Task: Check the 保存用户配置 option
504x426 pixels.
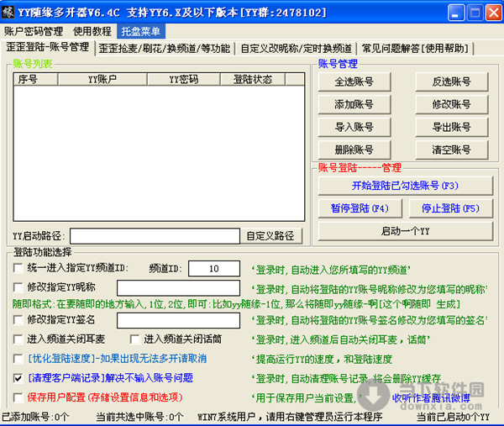Action: pyautogui.click(x=18, y=397)
